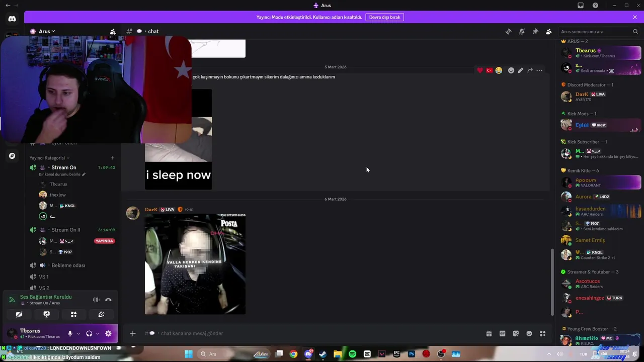Open enesahingoz member profile
The height and width of the screenshot is (362, 644).
[601, 298]
